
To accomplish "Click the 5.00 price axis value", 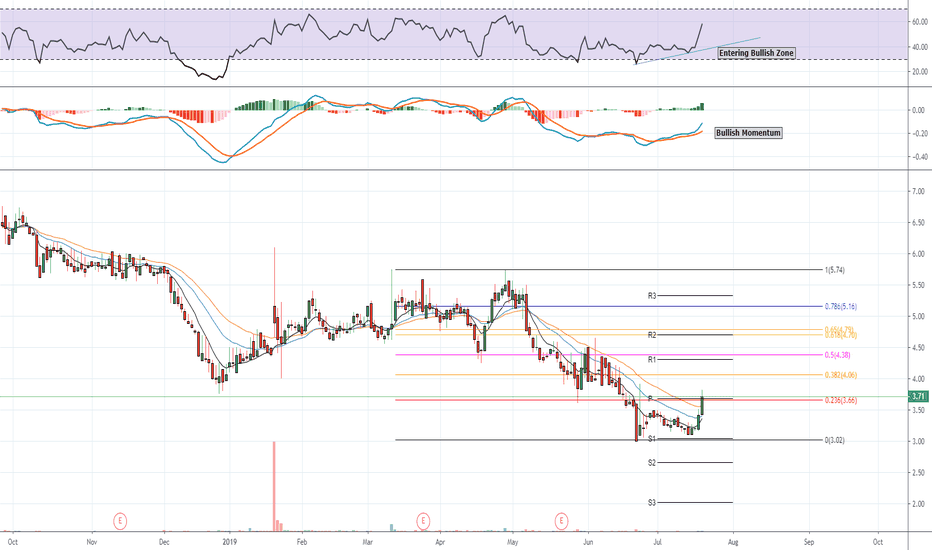I will coord(918,316).
